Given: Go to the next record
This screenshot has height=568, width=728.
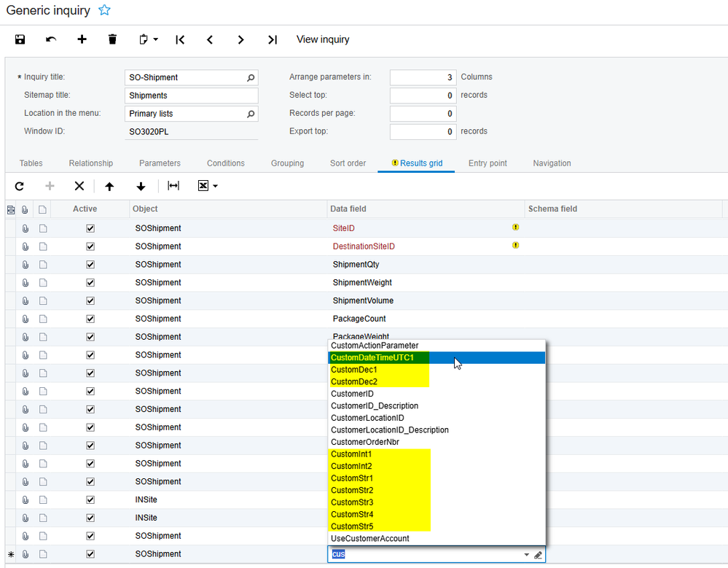Looking at the screenshot, I should pos(240,40).
